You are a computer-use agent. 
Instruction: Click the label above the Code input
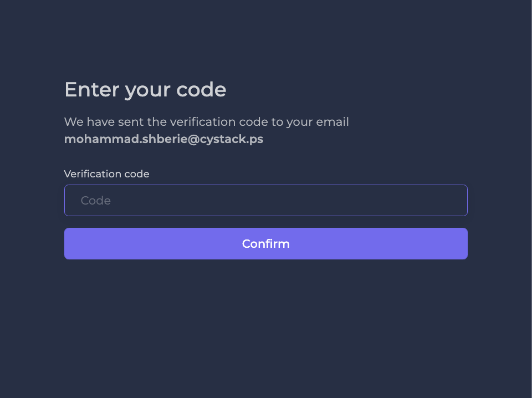[106, 174]
